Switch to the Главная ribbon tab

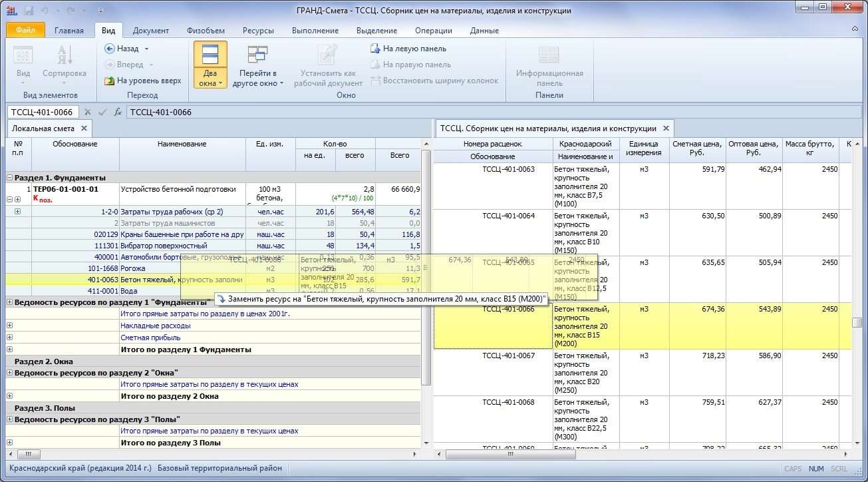69,31
